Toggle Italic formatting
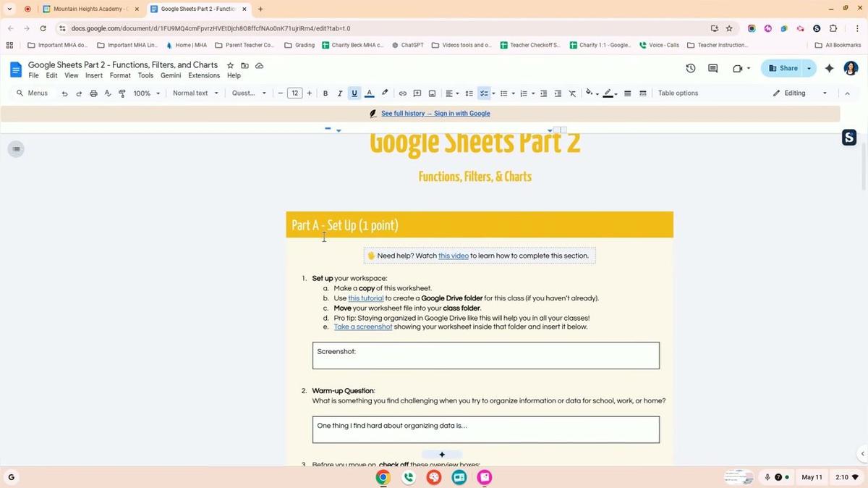 [340, 93]
